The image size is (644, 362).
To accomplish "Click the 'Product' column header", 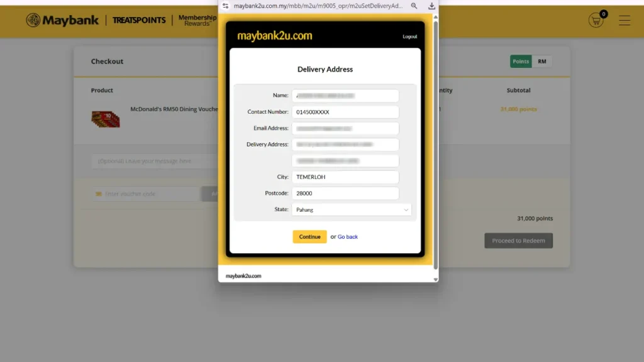I will pos(102,90).
